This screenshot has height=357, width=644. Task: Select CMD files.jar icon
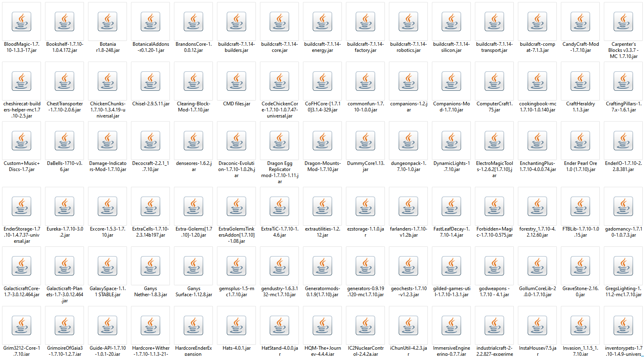(x=236, y=81)
